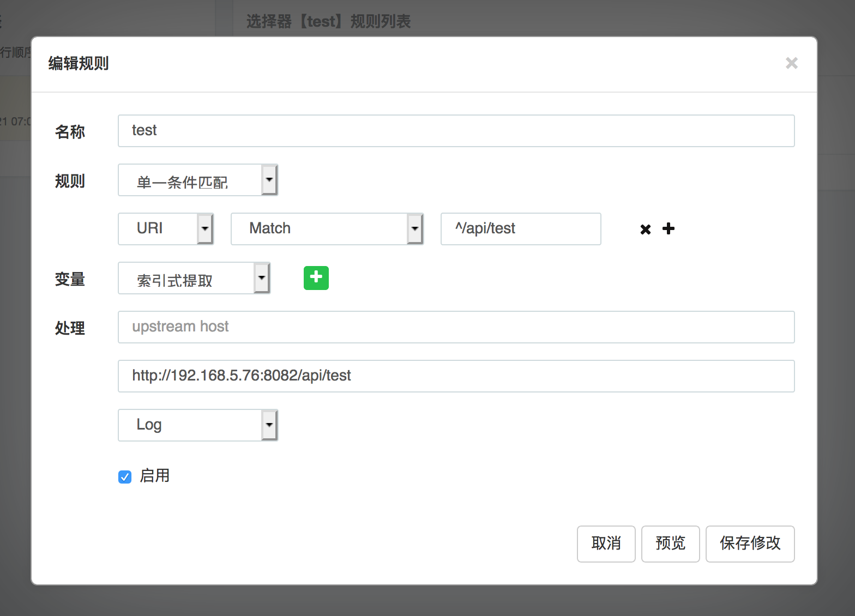
Task: Add another condition with the black plus icon
Action: click(x=669, y=229)
